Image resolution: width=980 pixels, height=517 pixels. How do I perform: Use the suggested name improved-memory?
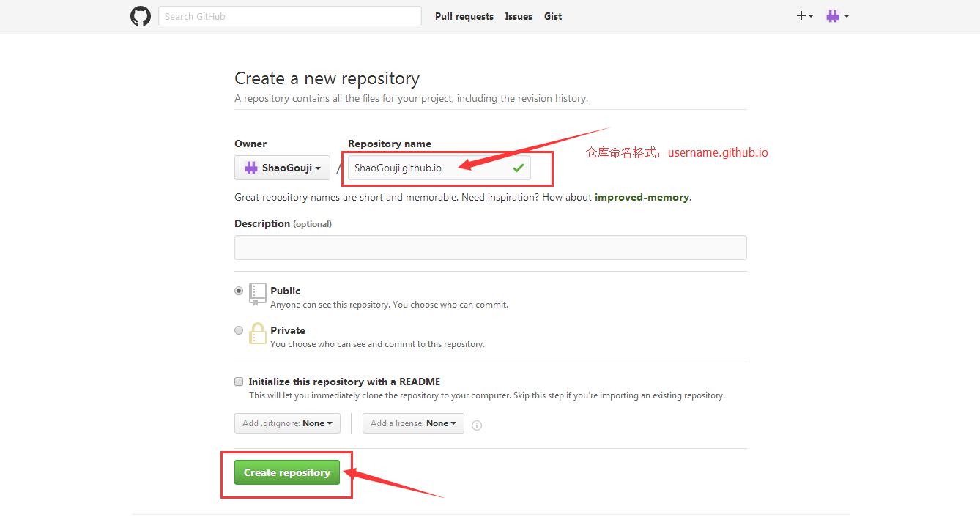tap(642, 197)
